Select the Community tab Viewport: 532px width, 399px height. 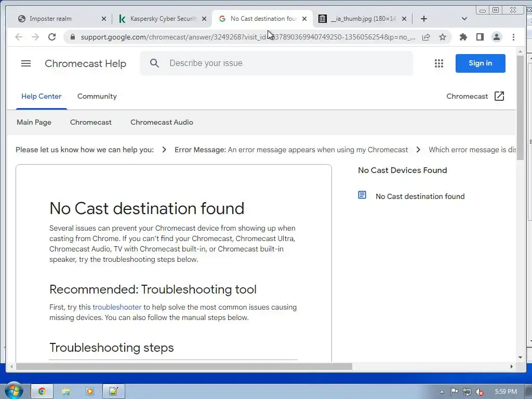tap(97, 96)
